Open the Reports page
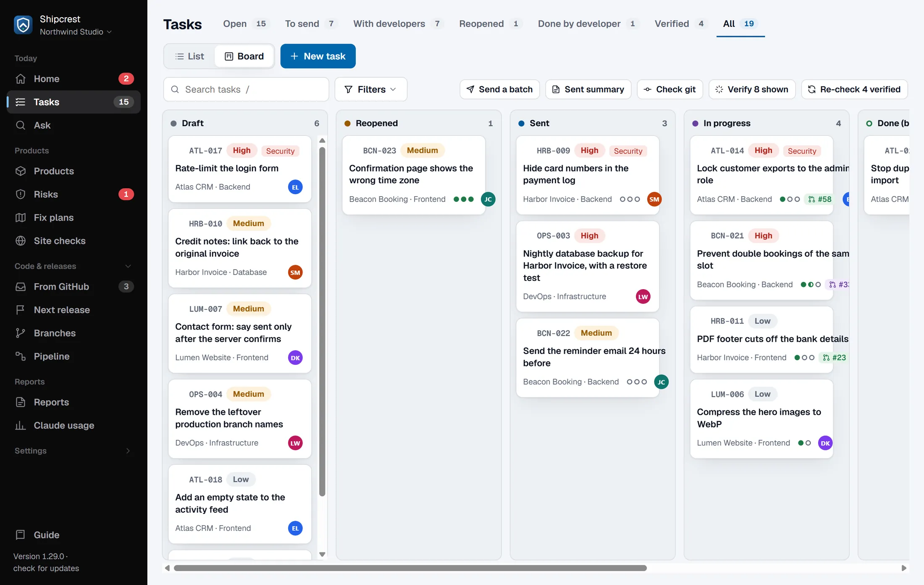 (73, 402)
